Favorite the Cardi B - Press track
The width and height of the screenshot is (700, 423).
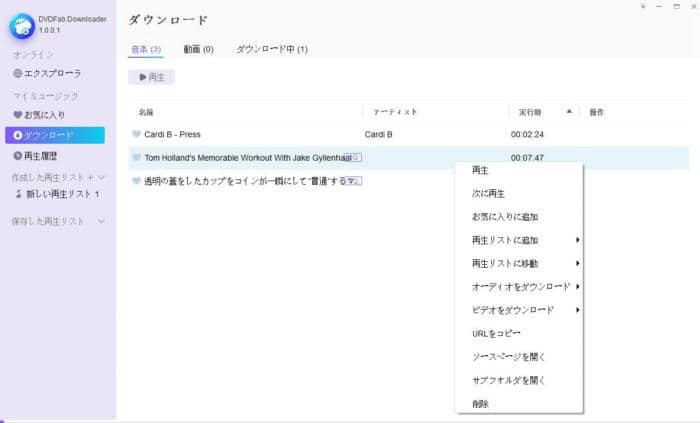click(x=136, y=134)
